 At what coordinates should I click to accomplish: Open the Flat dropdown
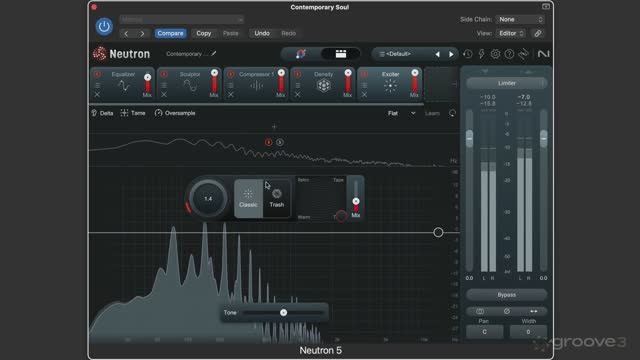click(402, 113)
